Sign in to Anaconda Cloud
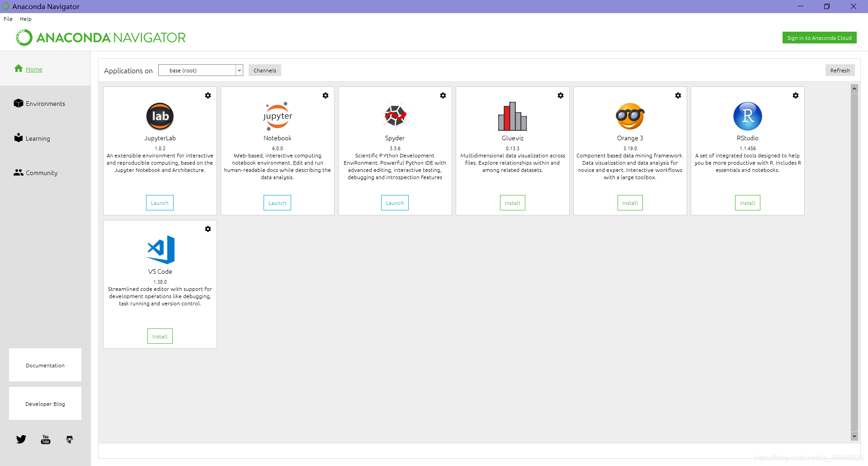868x466 pixels. (819, 38)
